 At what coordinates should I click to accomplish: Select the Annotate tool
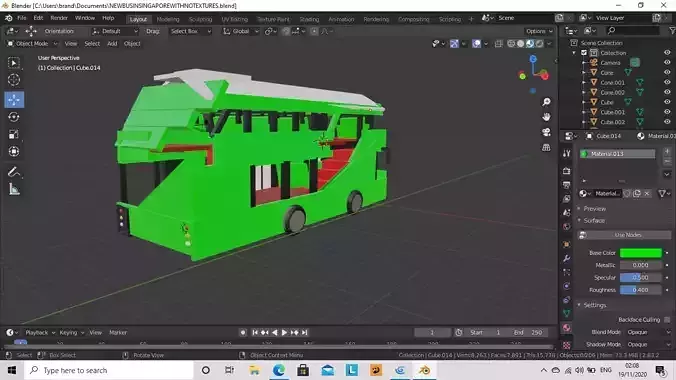(x=14, y=172)
